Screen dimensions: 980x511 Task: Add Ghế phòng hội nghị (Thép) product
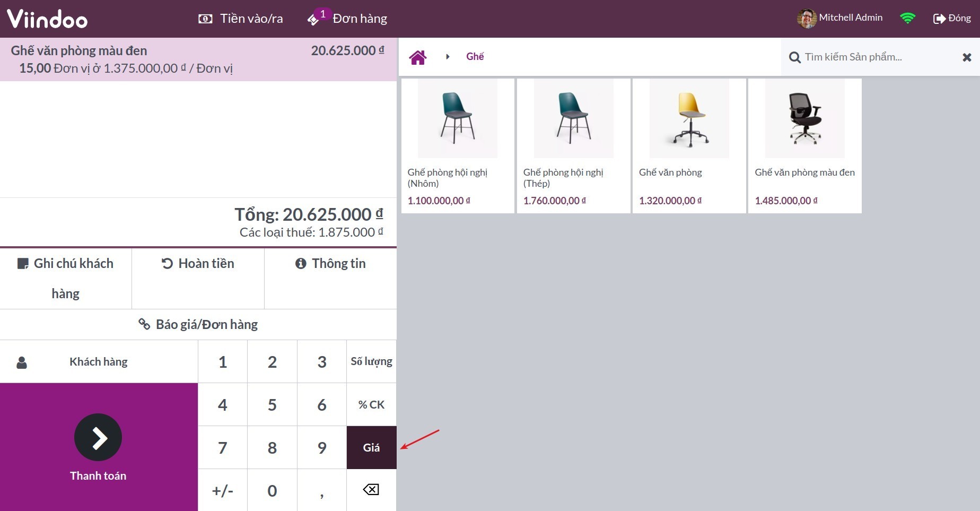574,146
